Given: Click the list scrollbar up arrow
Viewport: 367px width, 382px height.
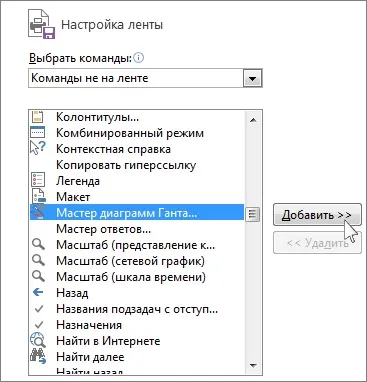Looking at the screenshot, I should point(253,120).
